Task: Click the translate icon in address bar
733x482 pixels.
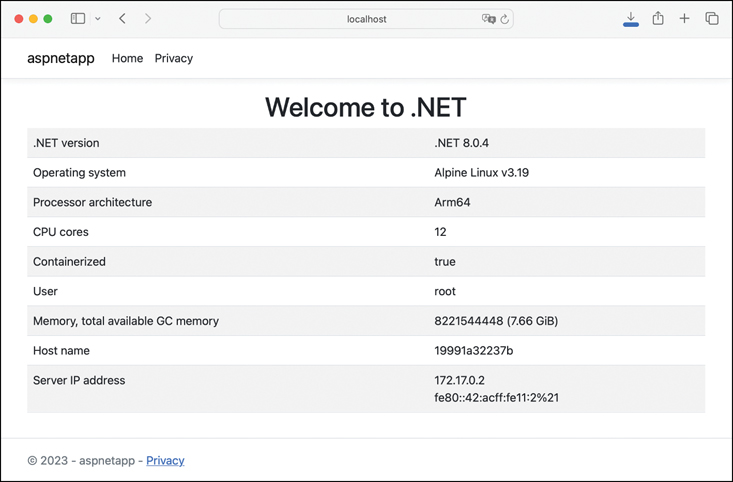Action: click(x=488, y=19)
